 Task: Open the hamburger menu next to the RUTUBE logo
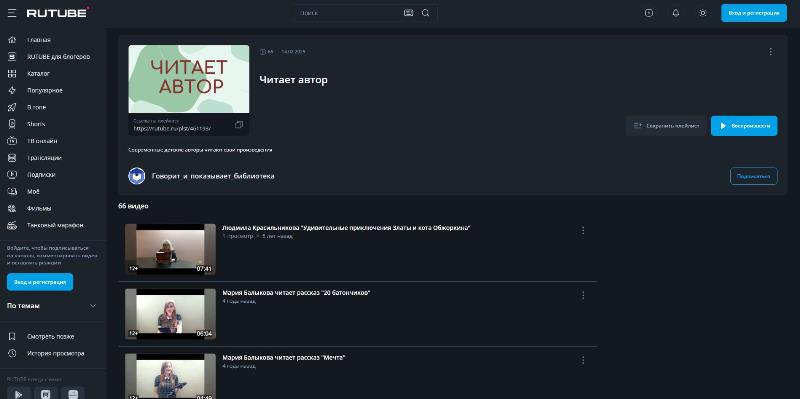click(x=12, y=13)
